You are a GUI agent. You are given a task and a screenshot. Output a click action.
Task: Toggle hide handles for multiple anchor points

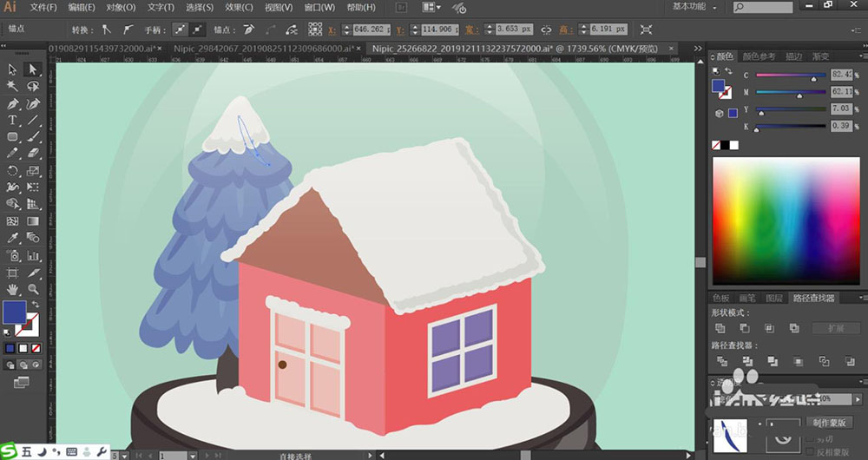point(198,30)
